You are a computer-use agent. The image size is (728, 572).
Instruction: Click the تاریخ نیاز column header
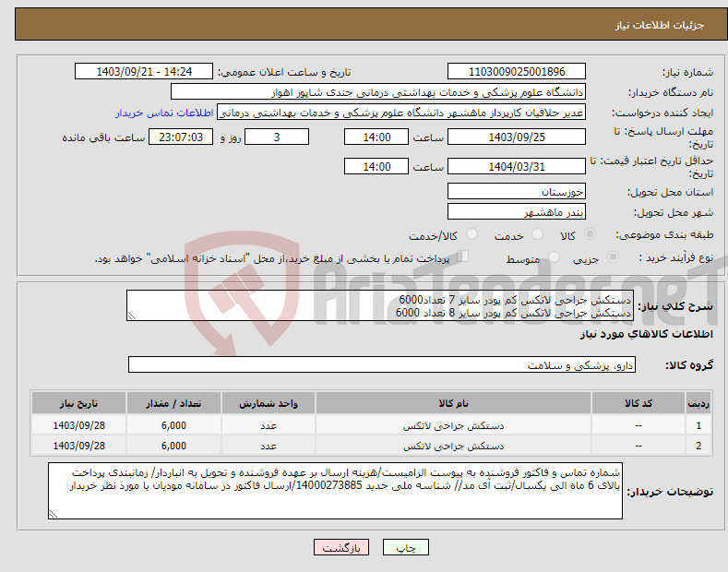(79, 403)
